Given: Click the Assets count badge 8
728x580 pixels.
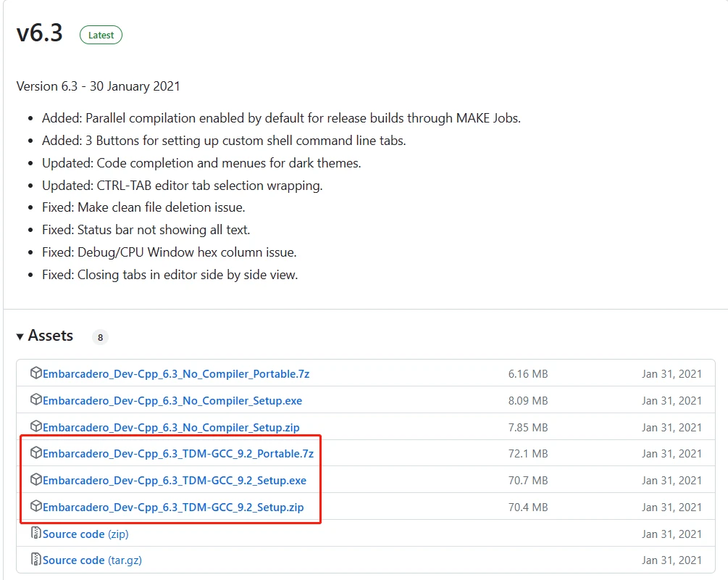Looking at the screenshot, I should 100,337.
